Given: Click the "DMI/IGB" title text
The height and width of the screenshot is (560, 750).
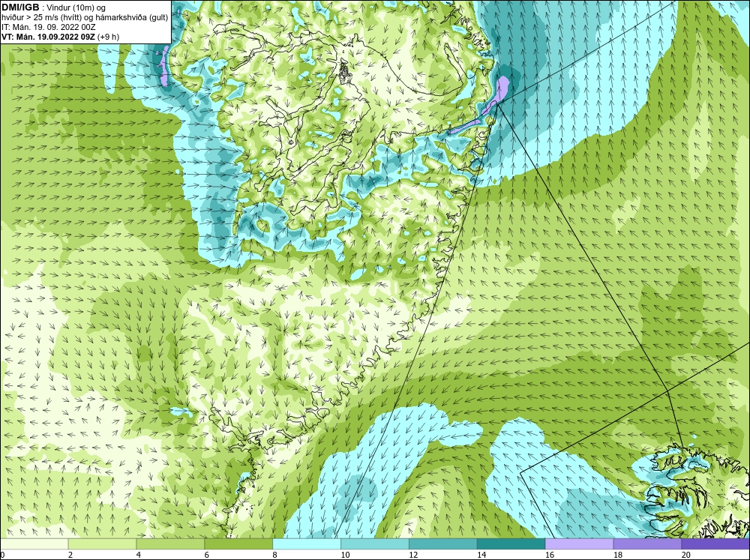Looking at the screenshot, I should pyautogui.click(x=20, y=7).
